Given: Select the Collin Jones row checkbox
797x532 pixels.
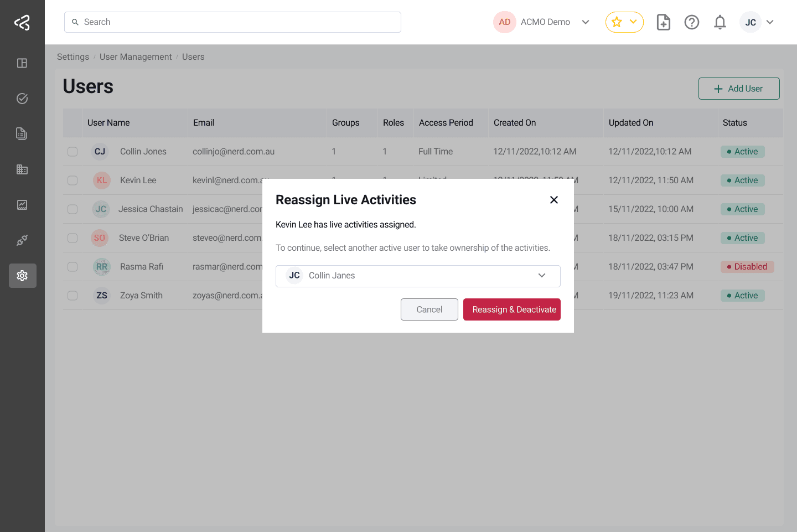Looking at the screenshot, I should point(73,152).
